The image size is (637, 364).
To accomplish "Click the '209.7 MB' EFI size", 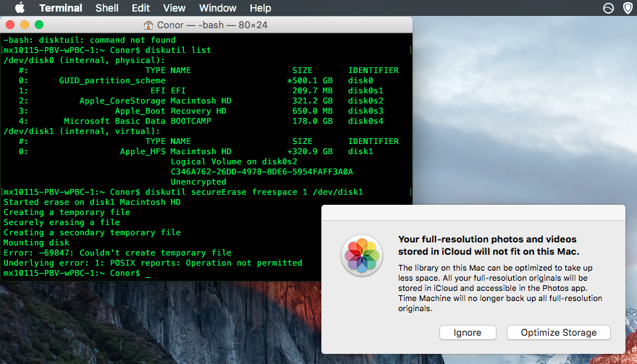I will tap(313, 90).
